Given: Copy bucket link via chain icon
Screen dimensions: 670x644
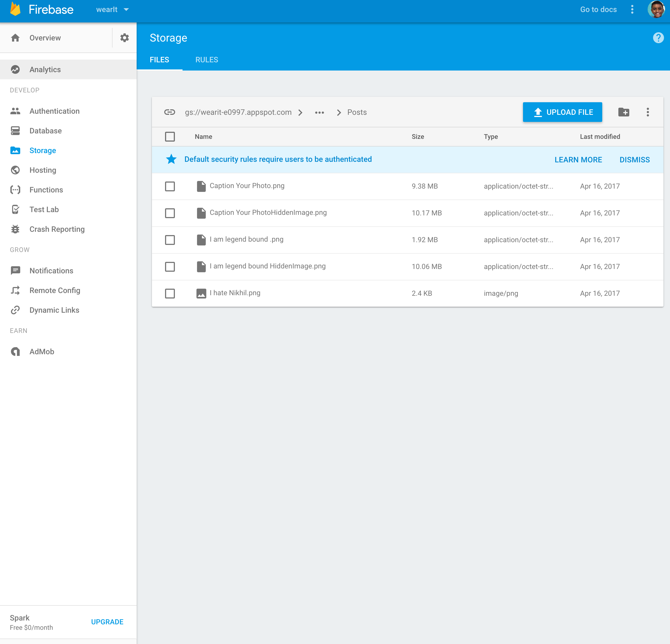Looking at the screenshot, I should [x=170, y=112].
